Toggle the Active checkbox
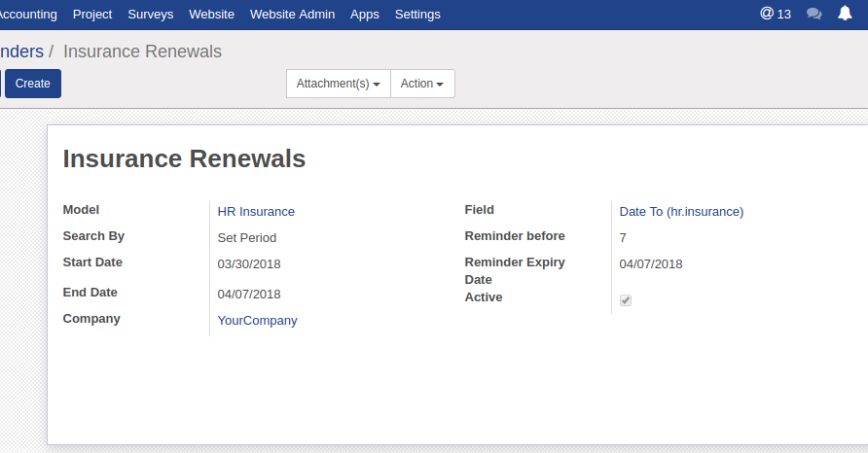The width and height of the screenshot is (868, 453). (x=626, y=300)
